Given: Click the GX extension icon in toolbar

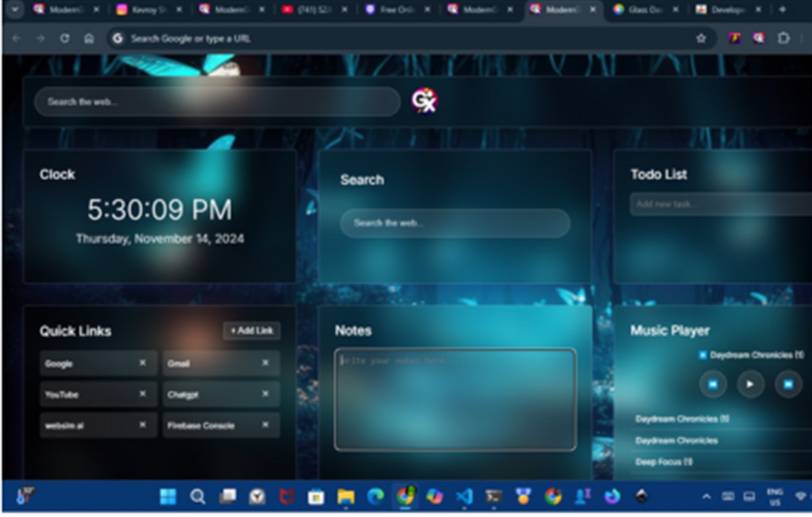Looking at the screenshot, I should [758, 39].
